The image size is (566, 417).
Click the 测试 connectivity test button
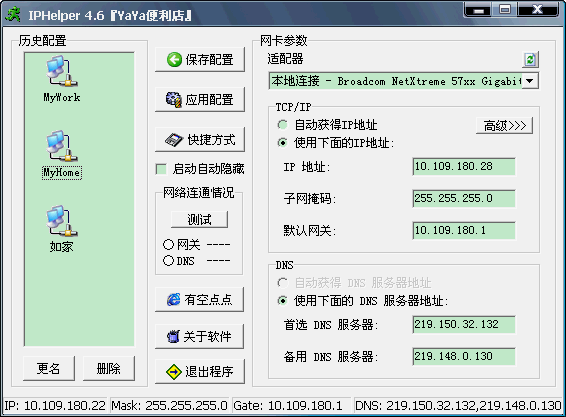[x=199, y=220]
